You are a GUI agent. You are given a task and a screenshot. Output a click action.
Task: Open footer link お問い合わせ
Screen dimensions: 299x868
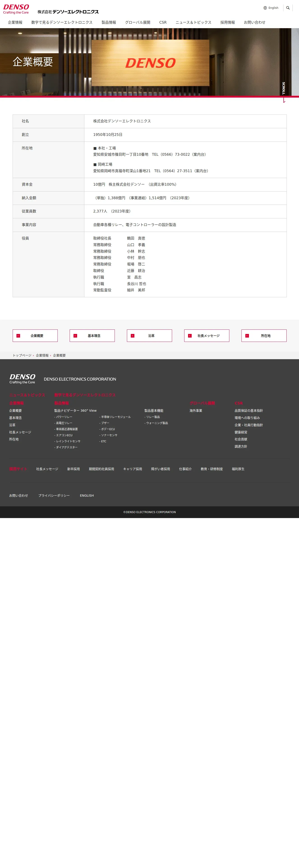pos(18,495)
